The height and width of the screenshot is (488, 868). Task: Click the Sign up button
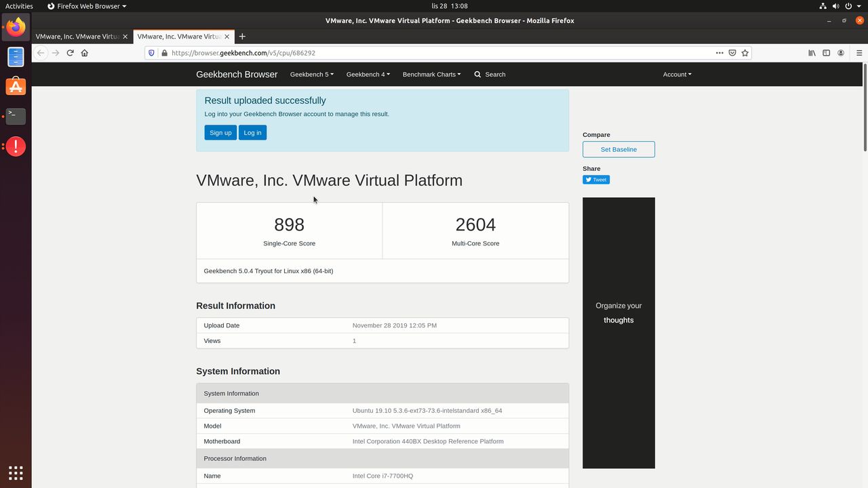coord(220,133)
